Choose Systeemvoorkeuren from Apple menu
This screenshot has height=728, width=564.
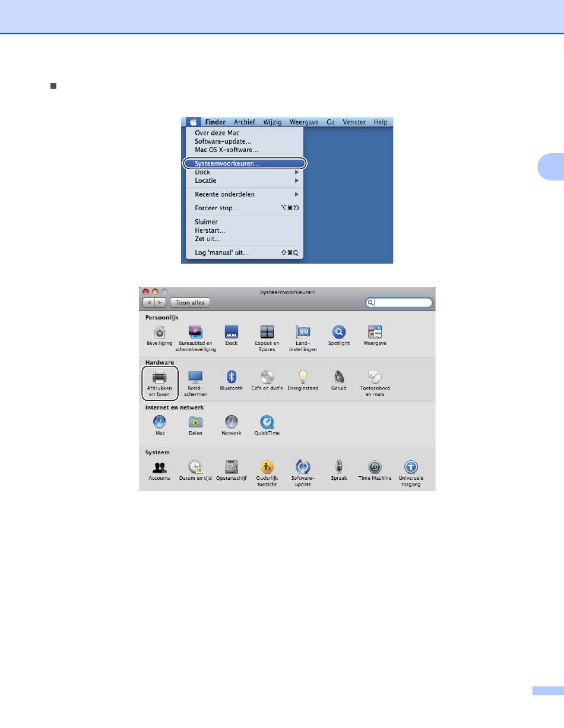(x=245, y=163)
